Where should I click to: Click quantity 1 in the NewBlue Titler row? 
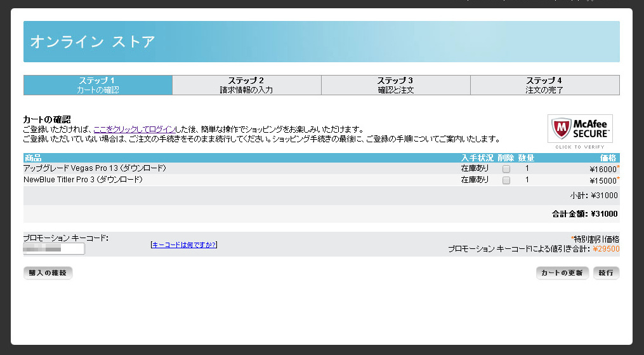(x=527, y=180)
